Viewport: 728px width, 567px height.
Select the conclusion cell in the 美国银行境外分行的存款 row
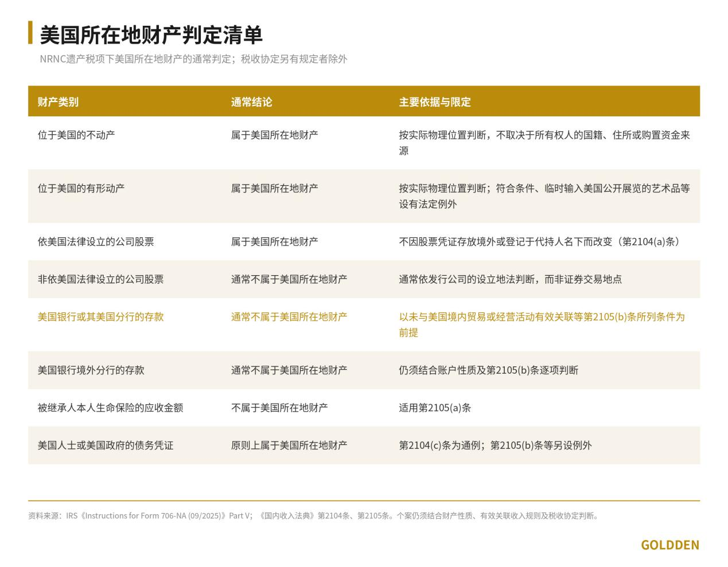tap(289, 370)
